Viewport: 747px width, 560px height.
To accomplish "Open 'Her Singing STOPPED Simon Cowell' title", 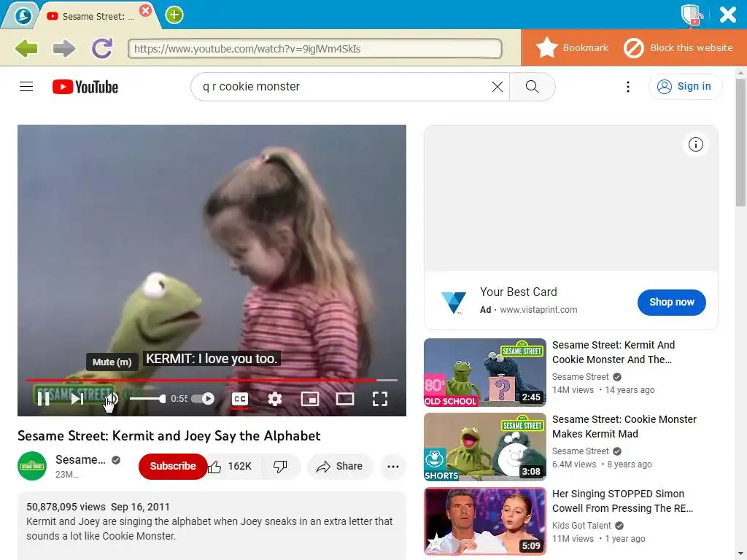I will coord(623,501).
